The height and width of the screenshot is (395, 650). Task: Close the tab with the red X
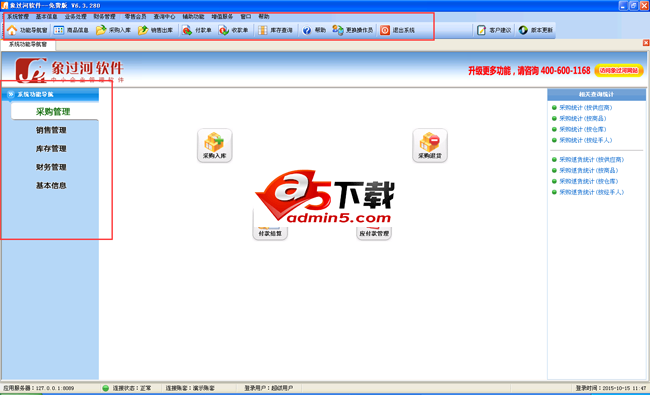(x=646, y=43)
